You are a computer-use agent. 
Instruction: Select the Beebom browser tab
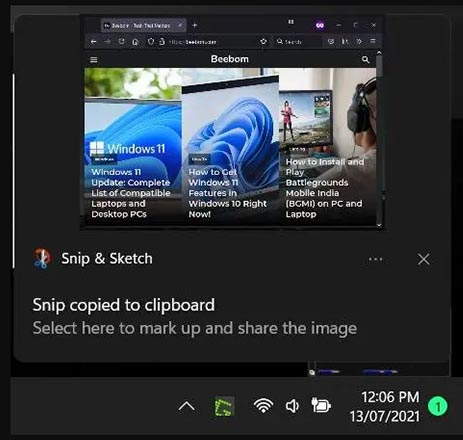[x=144, y=25]
